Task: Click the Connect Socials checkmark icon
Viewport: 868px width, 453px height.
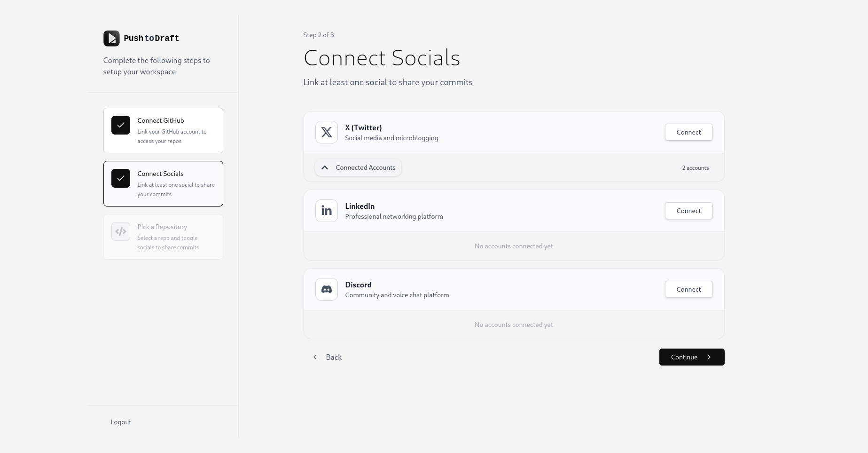Action: (121, 178)
